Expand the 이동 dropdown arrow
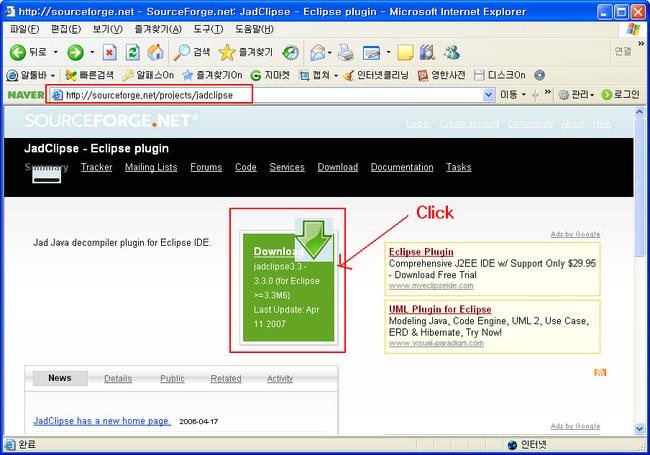 coord(524,95)
